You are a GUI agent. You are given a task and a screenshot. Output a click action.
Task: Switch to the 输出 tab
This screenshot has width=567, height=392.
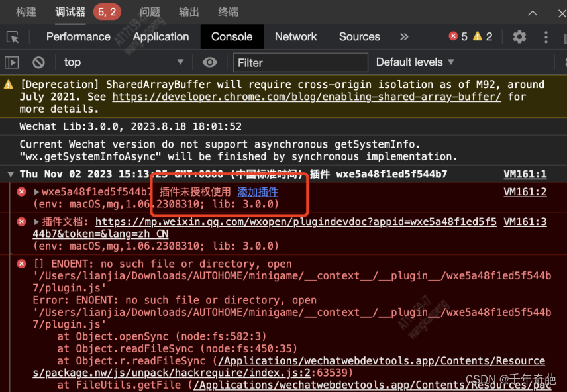pyautogui.click(x=189, y=12)
